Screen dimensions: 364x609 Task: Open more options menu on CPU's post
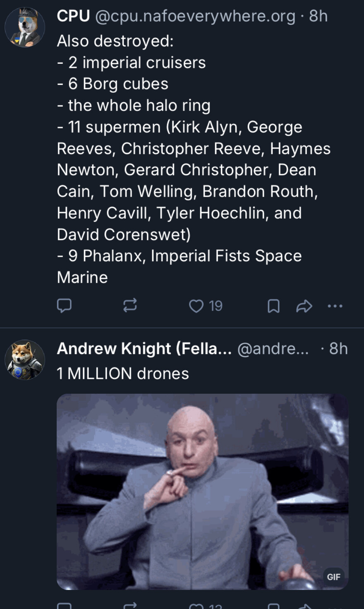point(335,306)
